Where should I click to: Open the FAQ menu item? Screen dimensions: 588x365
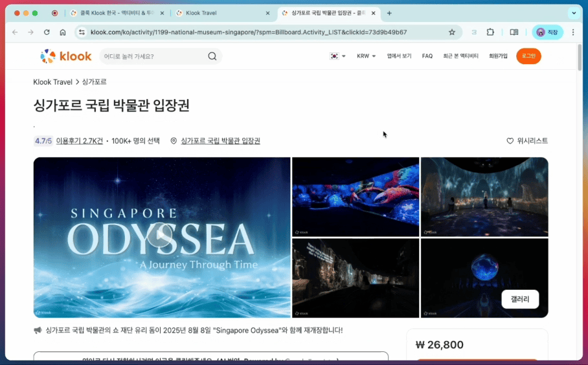pos(427,56)
